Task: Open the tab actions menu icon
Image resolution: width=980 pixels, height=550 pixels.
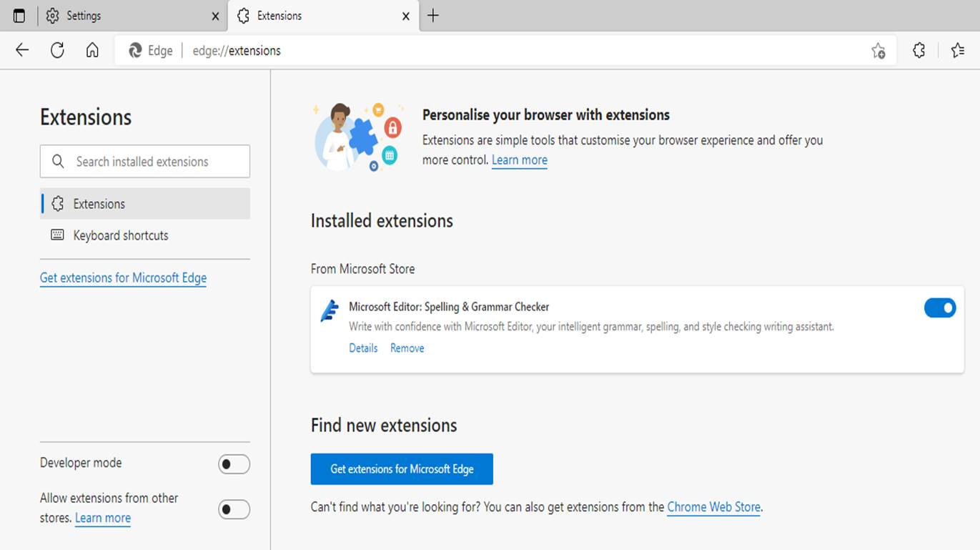Action: tap(19, 15)
